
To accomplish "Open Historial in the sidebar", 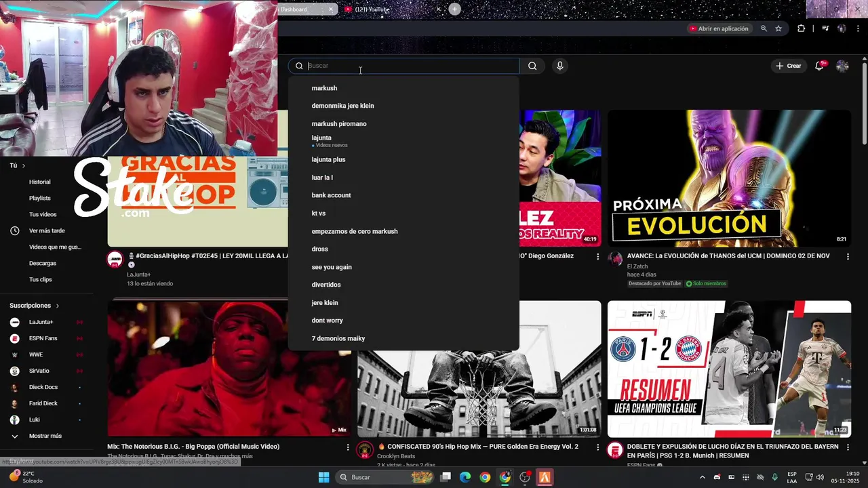I will (x=39, y=182).
